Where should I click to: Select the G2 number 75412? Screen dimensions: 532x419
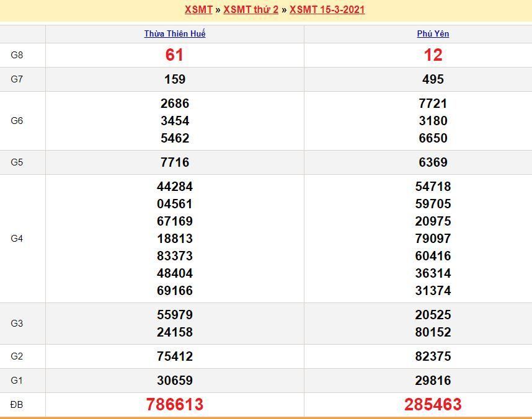175,356
